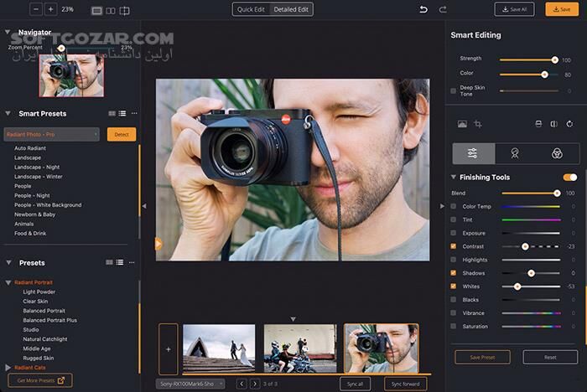Collapse filmstrip with the down arrow

tap(293, 319)
